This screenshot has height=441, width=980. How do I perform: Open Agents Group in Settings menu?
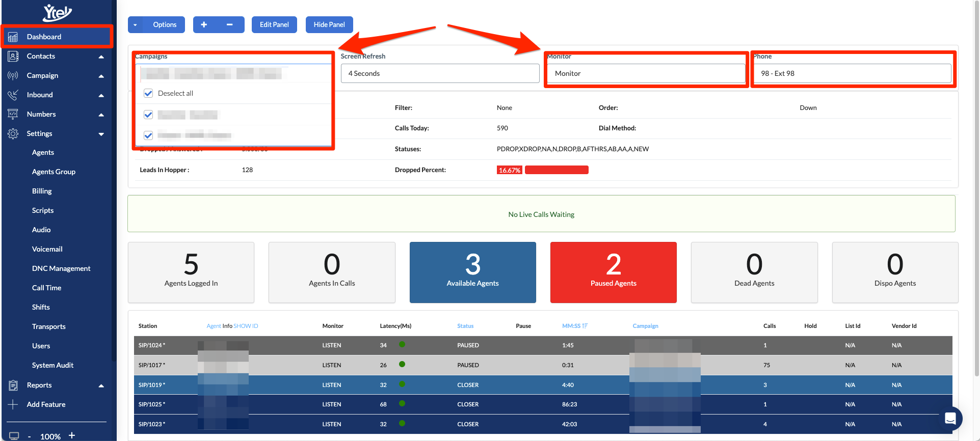pyautogui.click(x=54, y=172)
